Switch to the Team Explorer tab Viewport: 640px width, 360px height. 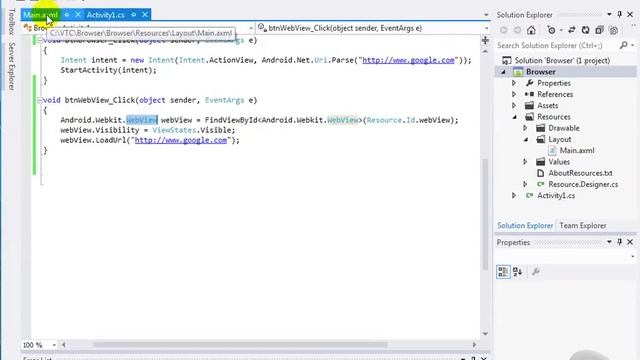pyautogui.click(x=583, y=225)
